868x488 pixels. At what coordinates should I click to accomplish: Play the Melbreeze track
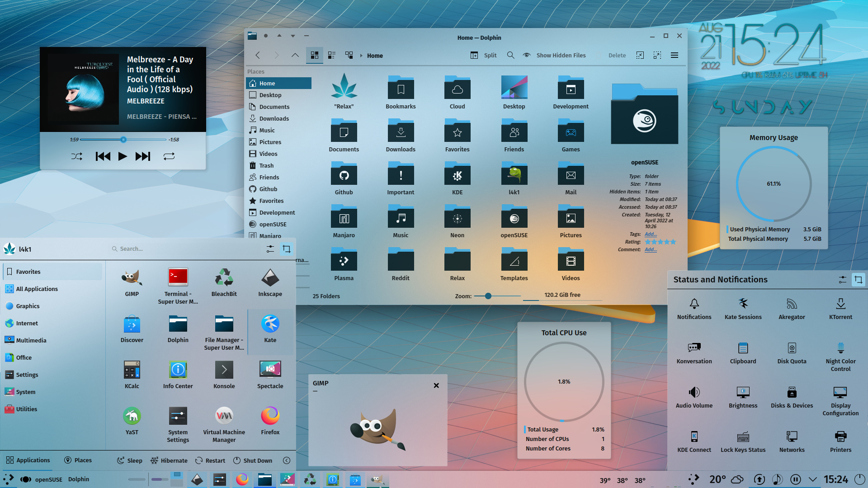[x=123, y=156]
